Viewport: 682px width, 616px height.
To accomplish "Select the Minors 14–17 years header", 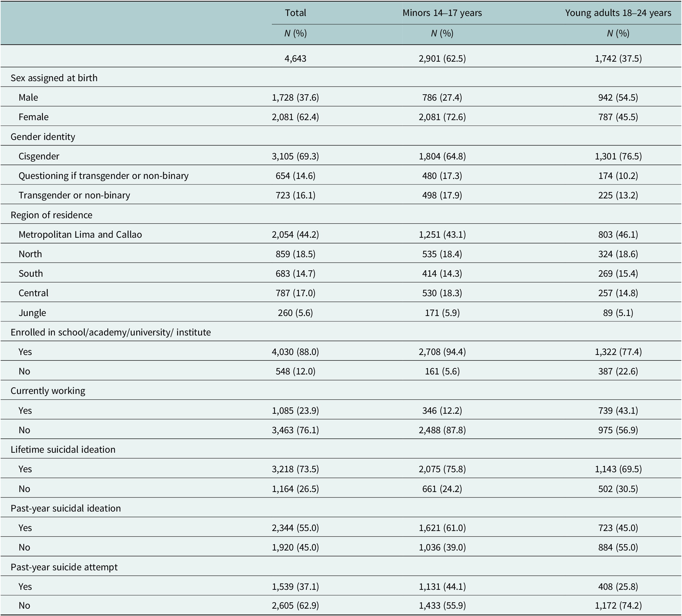I will coord(442,13).
